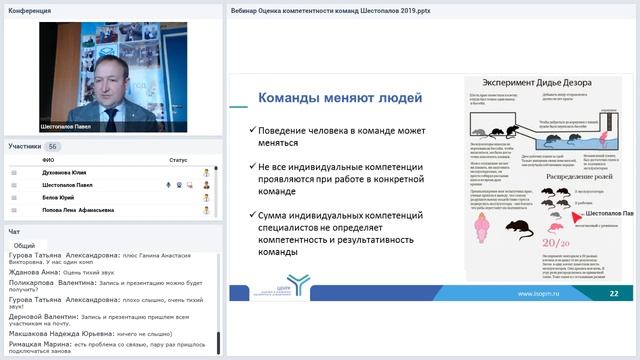Screen dimensions: 640x360
Task: Open the www.isopm.ru link on slide
Action: (x=538, y=293)
